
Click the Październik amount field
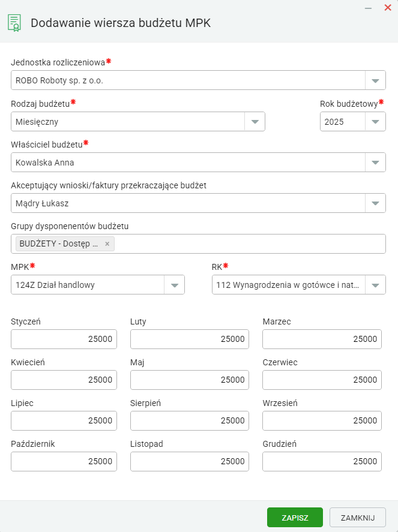click(x=64, y=461)
